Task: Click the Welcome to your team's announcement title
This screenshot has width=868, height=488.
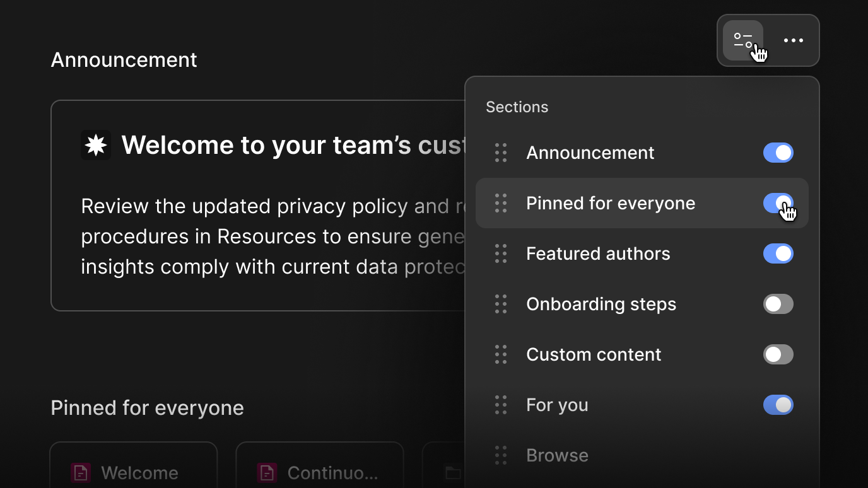Action: (293, 145)
